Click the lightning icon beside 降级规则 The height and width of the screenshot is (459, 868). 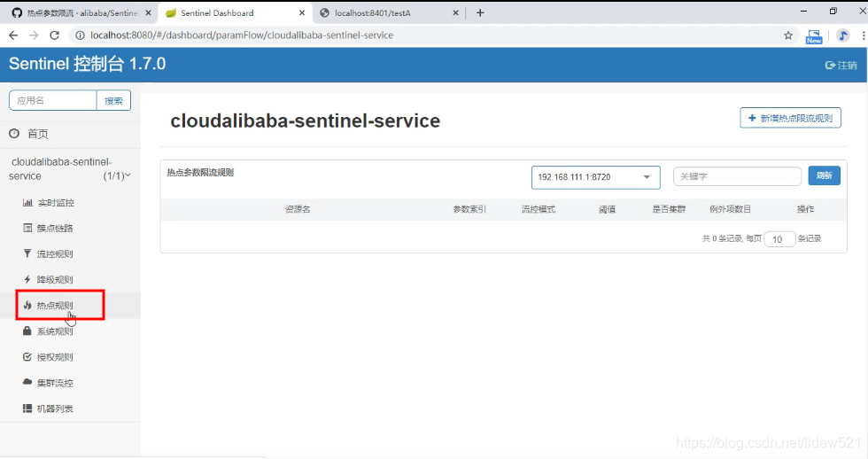[27, 279]
